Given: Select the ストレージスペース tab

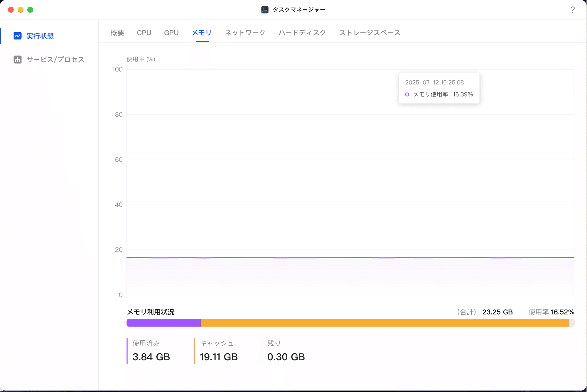Looking at the screenshot, I should tap(370, 33).
